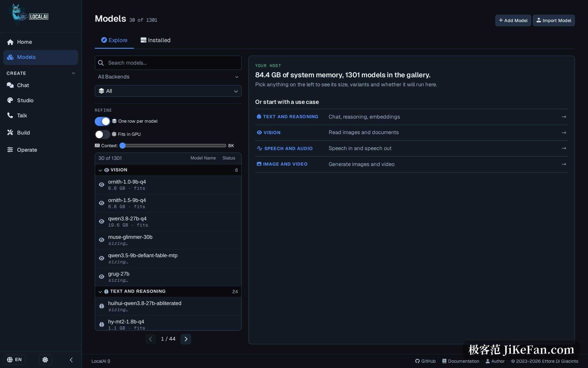Click the eye icon beside qwen3.5-9b-defiant-fable-mtp

[102, 258]
